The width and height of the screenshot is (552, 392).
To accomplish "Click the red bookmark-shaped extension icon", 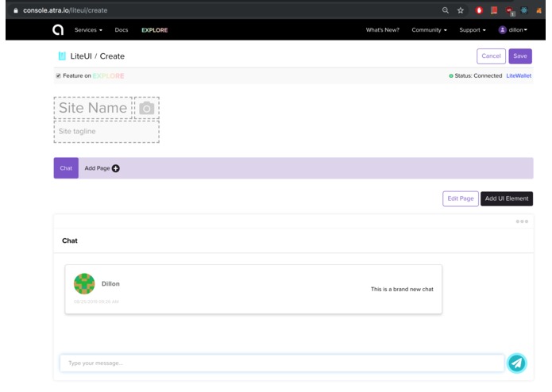I will click(x=494, y=10).
